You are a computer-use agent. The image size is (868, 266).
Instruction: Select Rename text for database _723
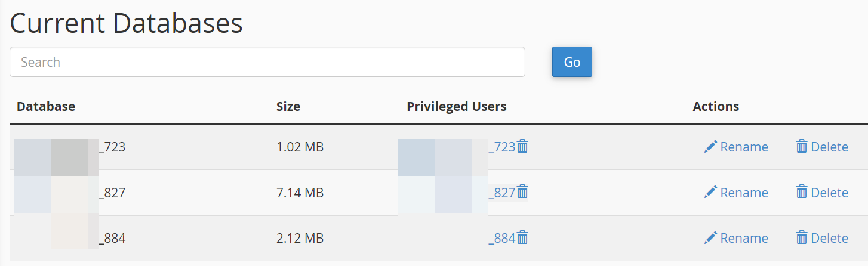(x=744, y=147)
